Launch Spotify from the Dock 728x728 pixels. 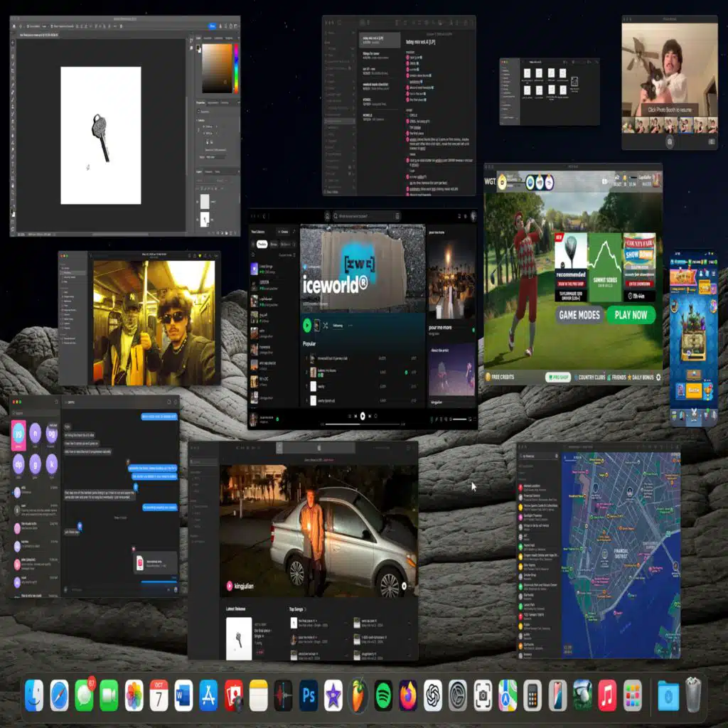pyautogui.click(x=383, y=695)
